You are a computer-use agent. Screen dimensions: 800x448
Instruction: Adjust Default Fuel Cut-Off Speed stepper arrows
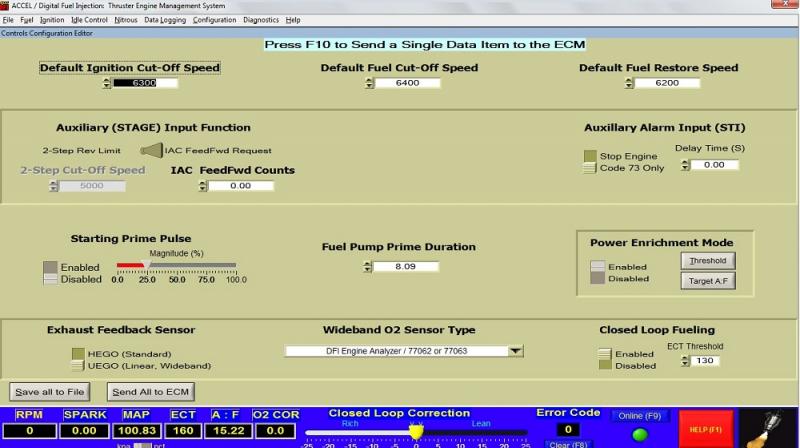point(369,83)
